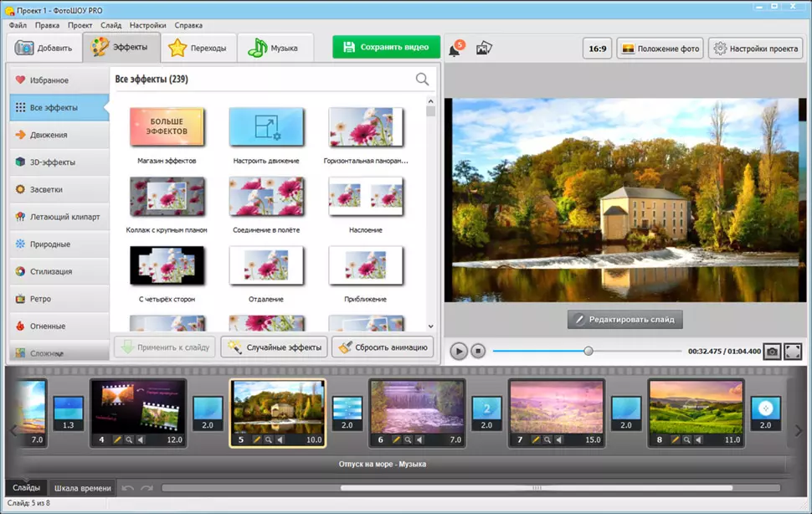
Task: Click the pencil edit icon on slide 5
Action: (254, 439)
